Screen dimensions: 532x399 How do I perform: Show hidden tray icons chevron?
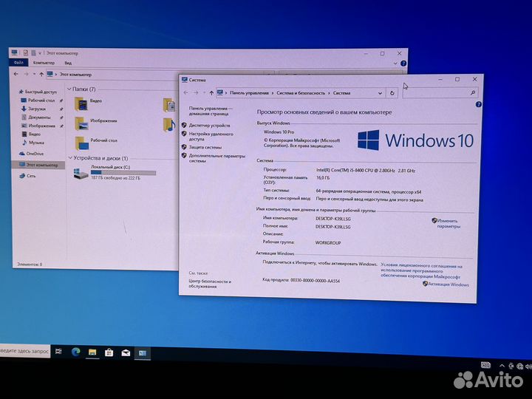point(502,366)
